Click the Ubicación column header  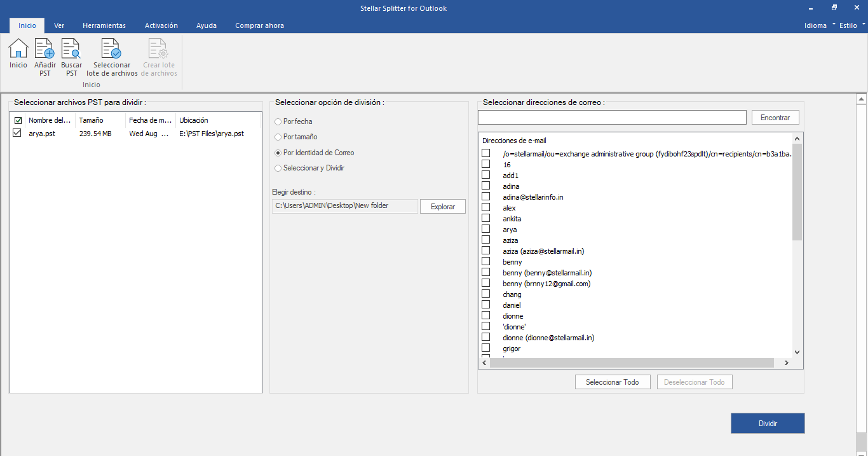[x=218, y=120]
